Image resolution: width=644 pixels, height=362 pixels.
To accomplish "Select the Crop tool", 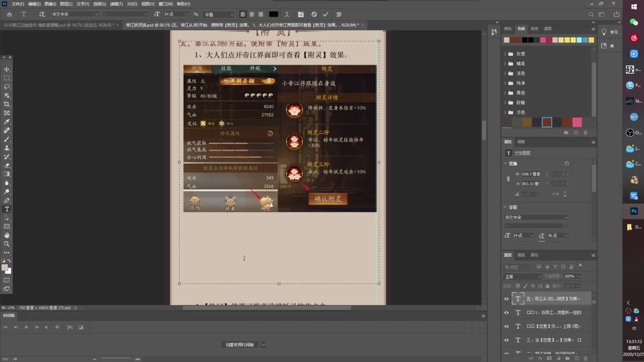I will click(x=7, y=104).
